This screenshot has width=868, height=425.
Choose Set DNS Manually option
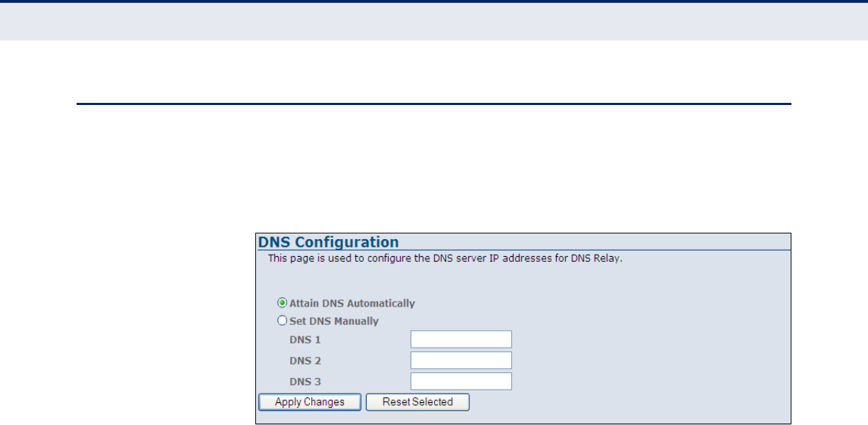coord(282,321)
